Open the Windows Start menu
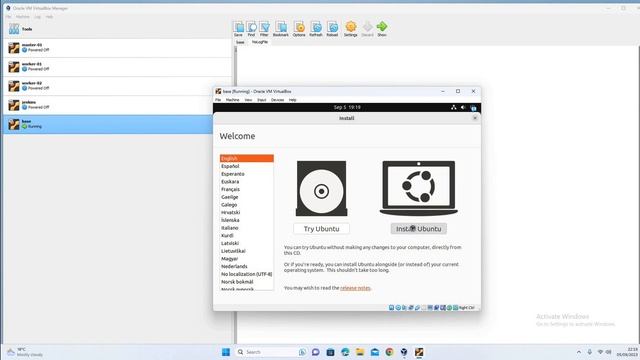 click(226, 352)
